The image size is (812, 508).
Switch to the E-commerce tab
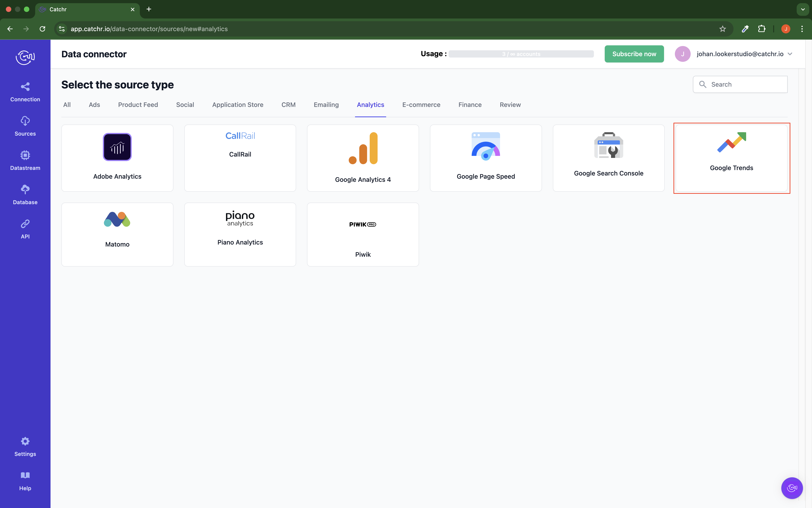point(421,105)
